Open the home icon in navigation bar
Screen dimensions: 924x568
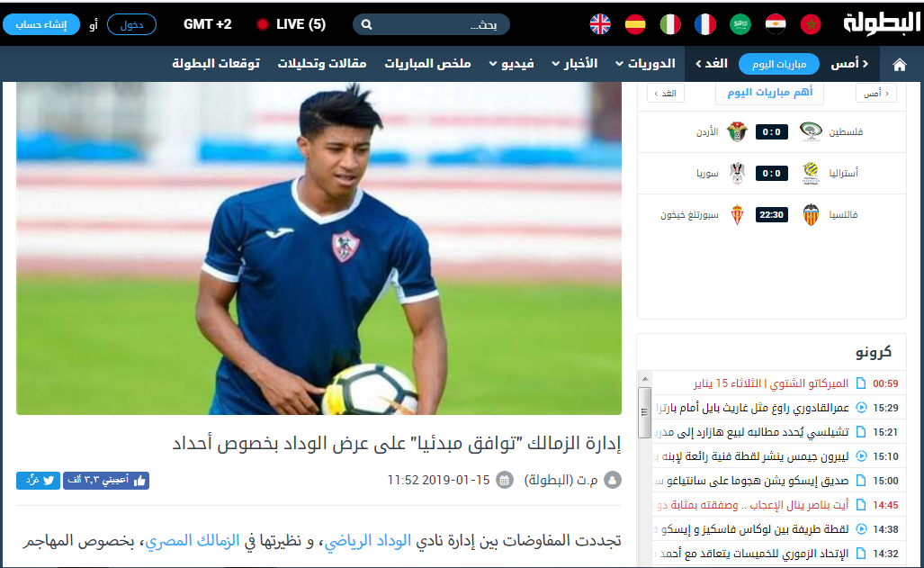899,64
